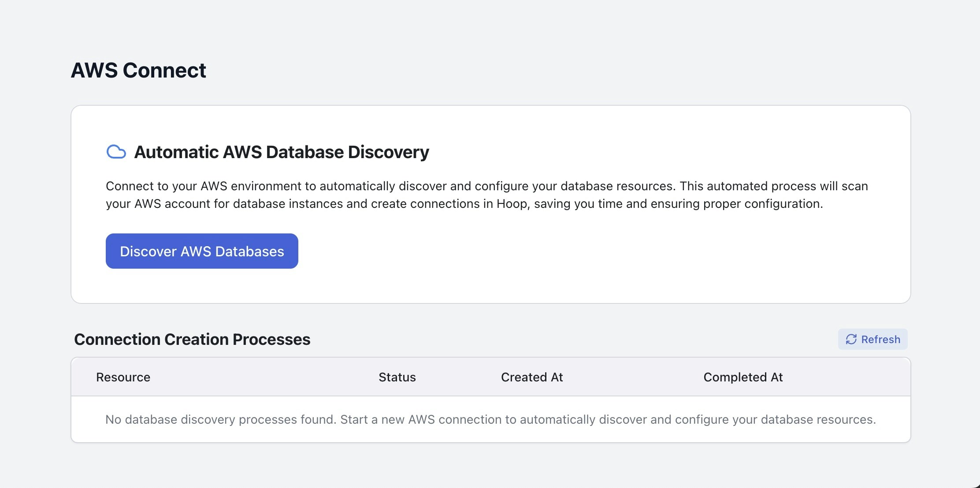The image size is (980, 488).
Task: Click the Discover AWS Databases button
Action: (202, 251)
